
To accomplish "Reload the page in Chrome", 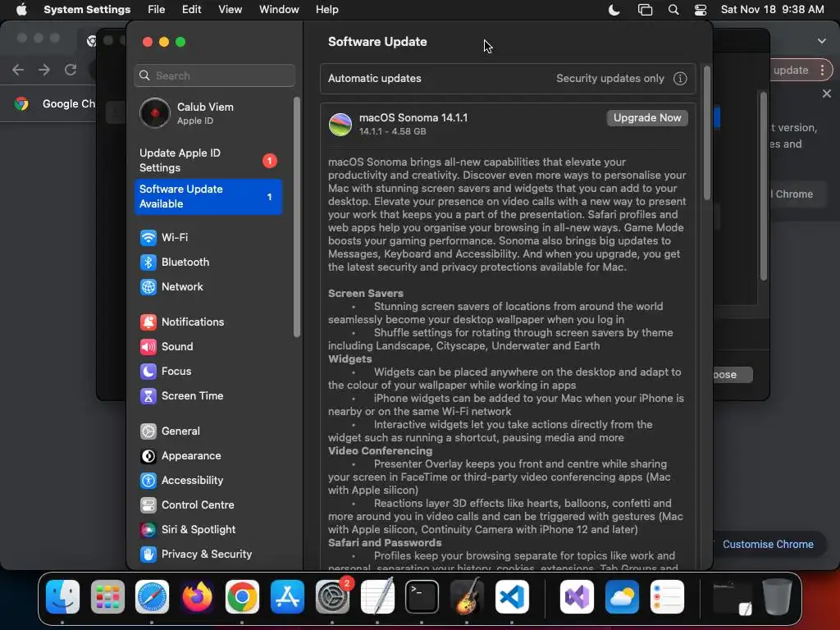I will pos(71,70).
